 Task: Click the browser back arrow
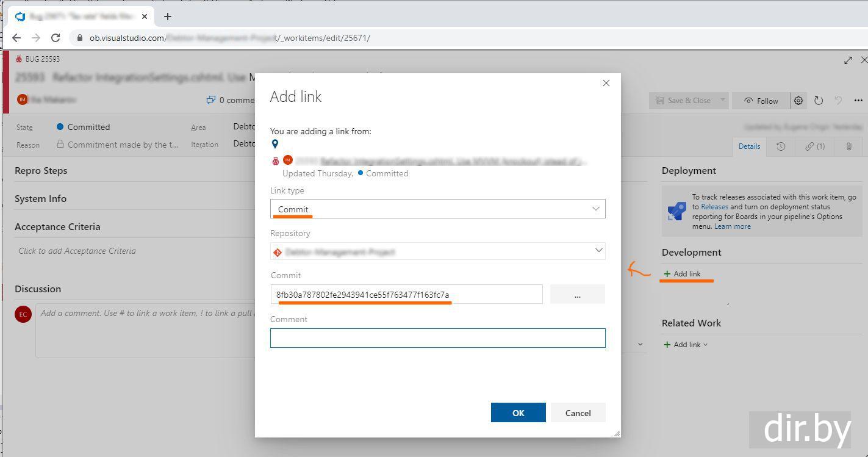click(x=16, y=38)
